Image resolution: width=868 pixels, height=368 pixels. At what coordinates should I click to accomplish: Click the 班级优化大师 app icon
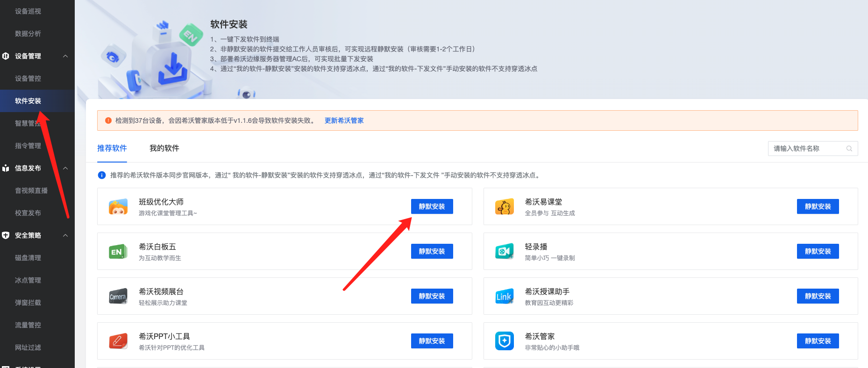pos(118,207)
